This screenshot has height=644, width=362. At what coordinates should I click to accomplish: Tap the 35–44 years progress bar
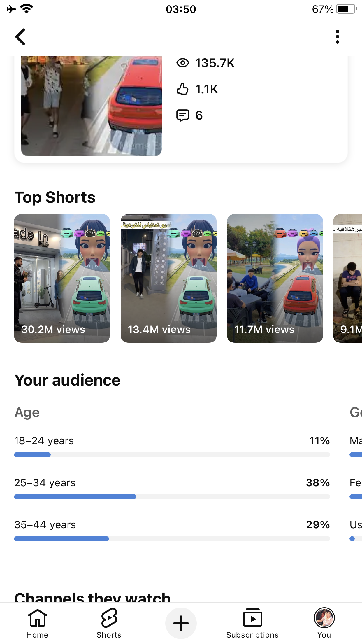[172, 539]
